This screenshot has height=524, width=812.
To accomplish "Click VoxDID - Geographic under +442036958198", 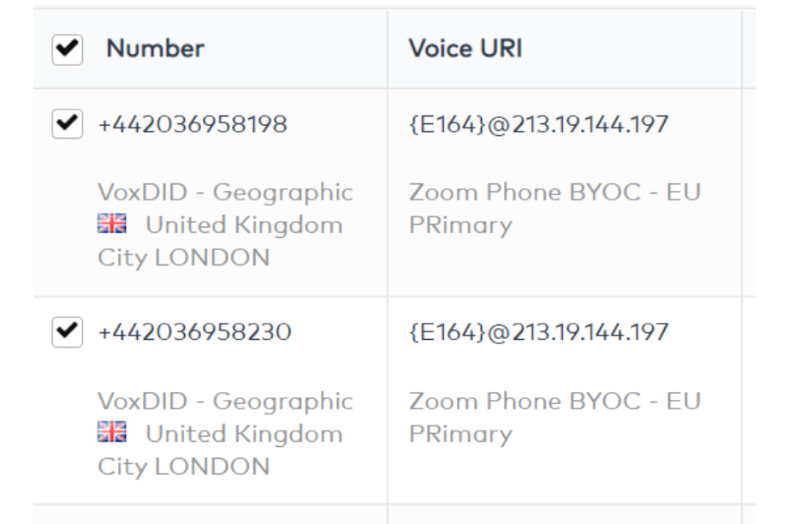I will (x=225, y=193).
